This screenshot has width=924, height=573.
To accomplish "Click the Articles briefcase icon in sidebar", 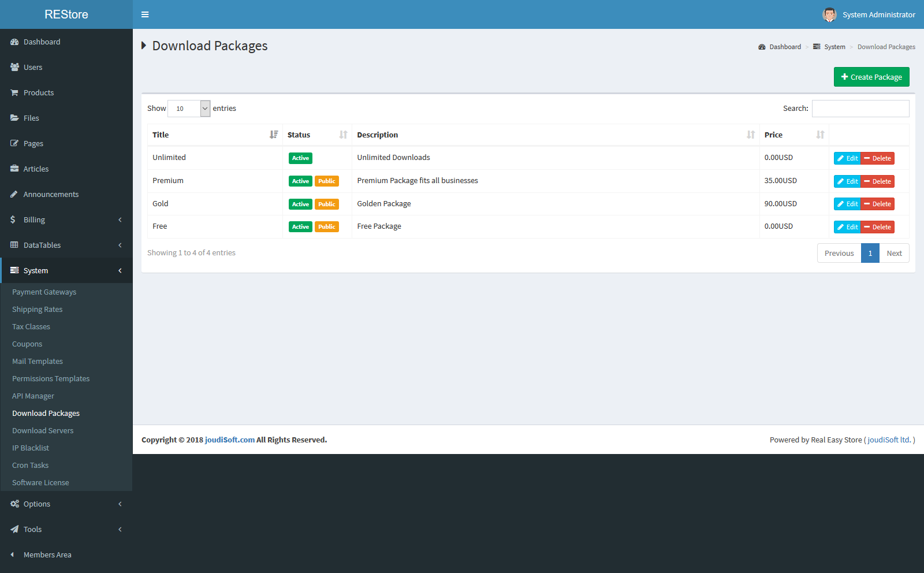I will coord(14,169).
